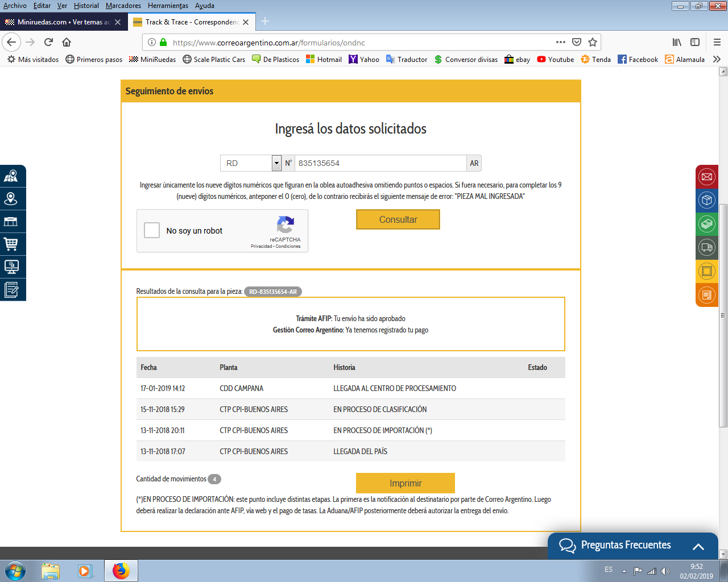Show more bookmarks overflow chevron
This screenshot has width=728, height=582.
pyautogui.click(x=717, y=59)
